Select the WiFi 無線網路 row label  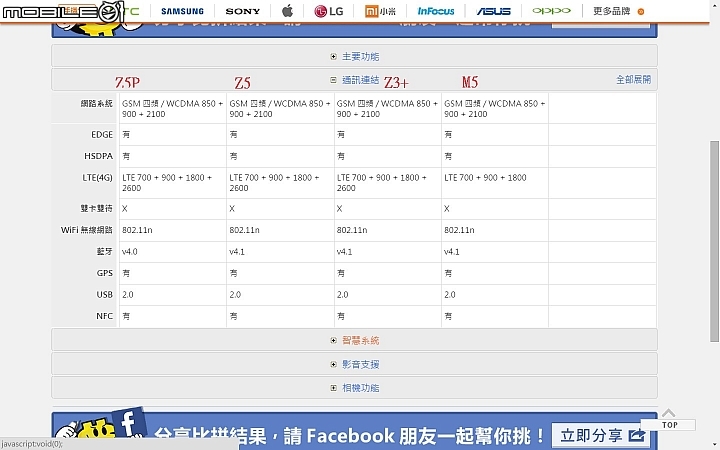pyautogui.click(x=86, y=230)
